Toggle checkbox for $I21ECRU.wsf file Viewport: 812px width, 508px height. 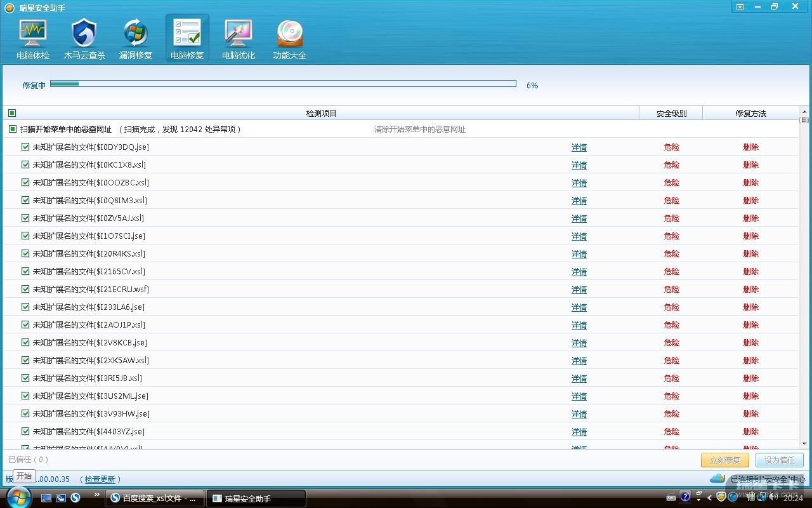click(25, 289)
